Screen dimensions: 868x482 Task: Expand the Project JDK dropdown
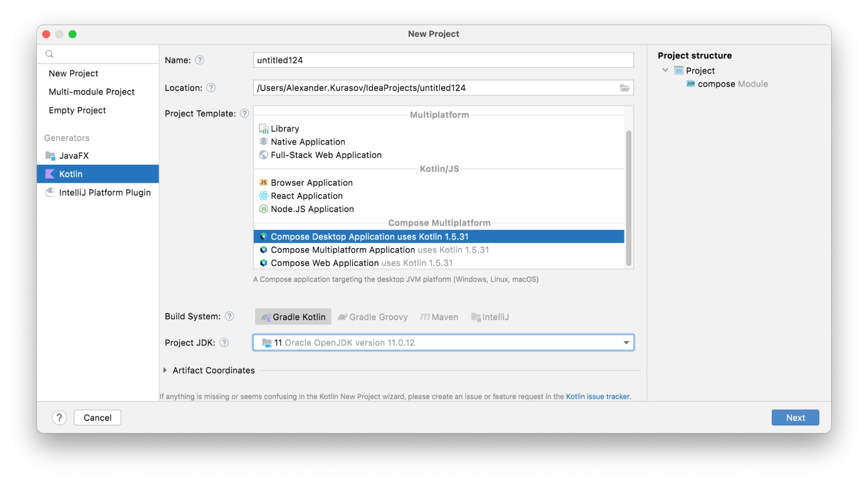[x=626, y=342]
